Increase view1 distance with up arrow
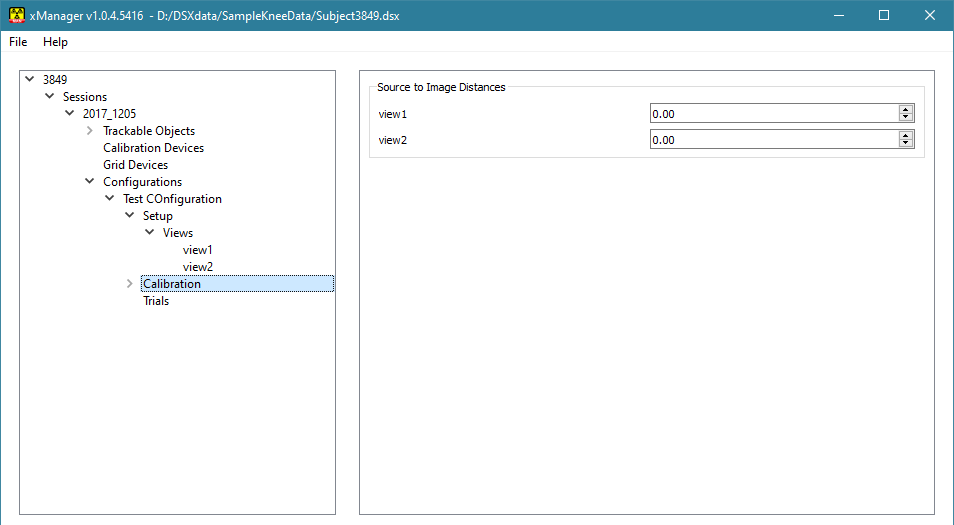The width and height of the screenshot is (954, 525). pyautogui.click(x=906, y=110)
